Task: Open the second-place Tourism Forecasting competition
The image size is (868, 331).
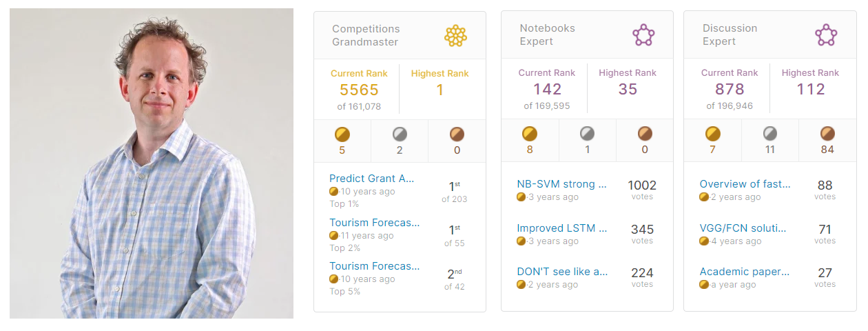Action: pos(374,266)
